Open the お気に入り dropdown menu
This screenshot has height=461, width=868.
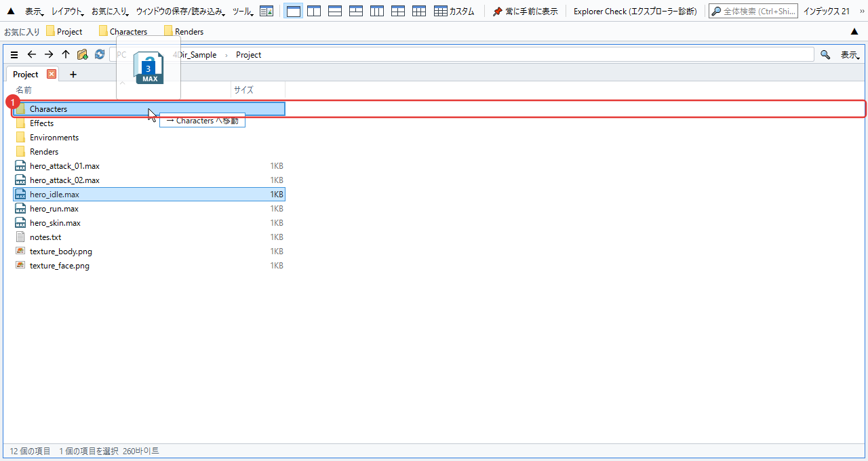108,12
